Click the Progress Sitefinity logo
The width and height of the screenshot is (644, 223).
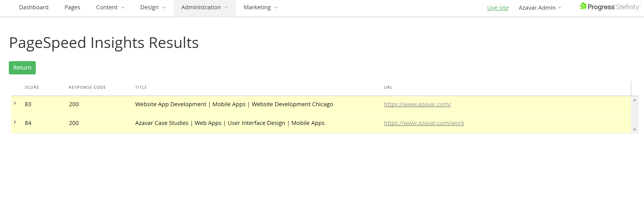click(610, 7)
